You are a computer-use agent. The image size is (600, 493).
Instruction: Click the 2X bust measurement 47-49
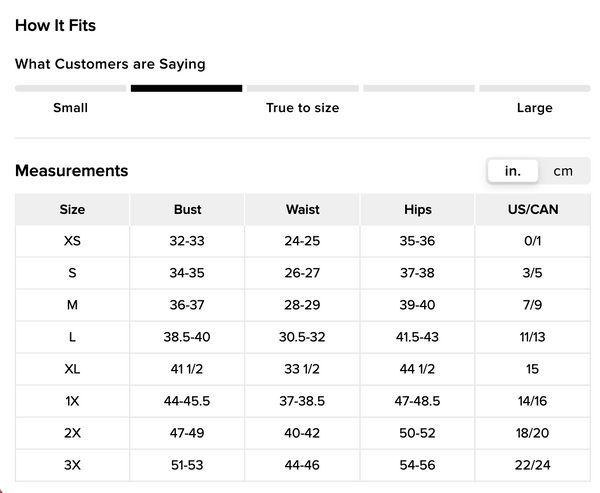[187, 433]
